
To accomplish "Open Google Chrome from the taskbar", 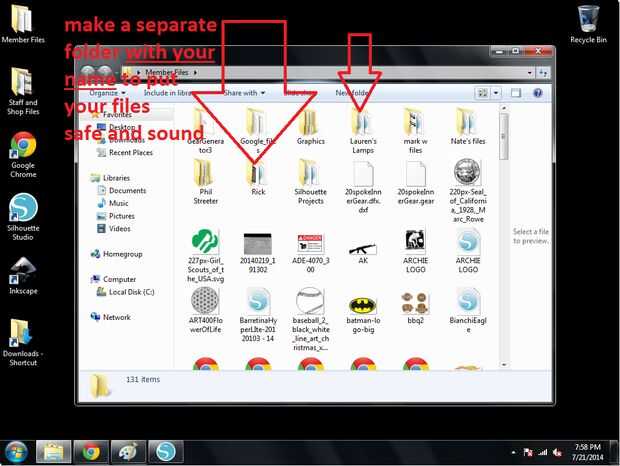I will pos(91,452).
